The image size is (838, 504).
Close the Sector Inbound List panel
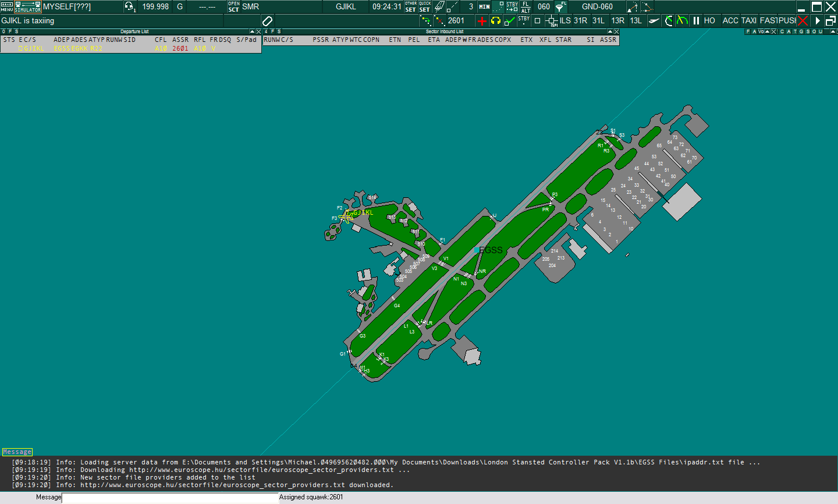pyautogui.click(x=616, y=31)
